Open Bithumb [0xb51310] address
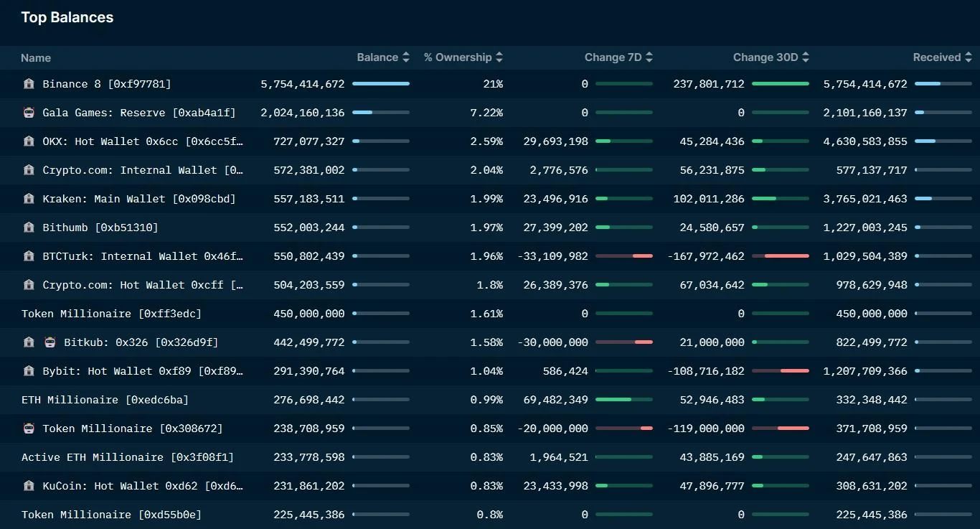Screen dimensions: 980x529 coord(100,228)
